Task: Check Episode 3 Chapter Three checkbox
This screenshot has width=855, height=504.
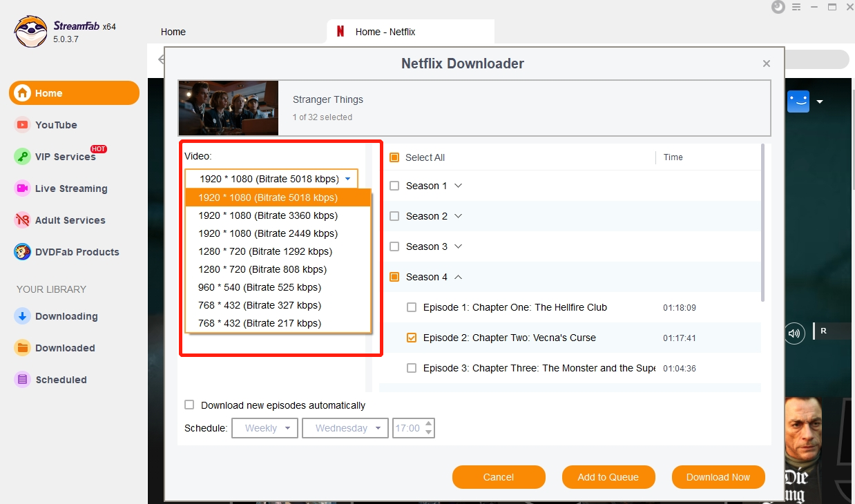Action: (412, 368)
